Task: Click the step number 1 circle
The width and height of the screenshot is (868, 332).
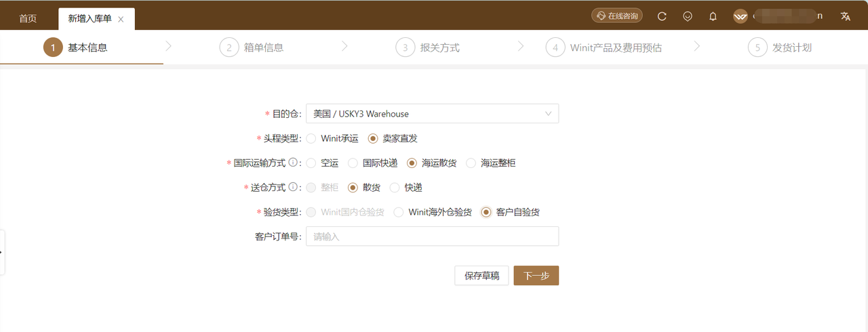Action: pyautogui.click(x=52, y=47)
